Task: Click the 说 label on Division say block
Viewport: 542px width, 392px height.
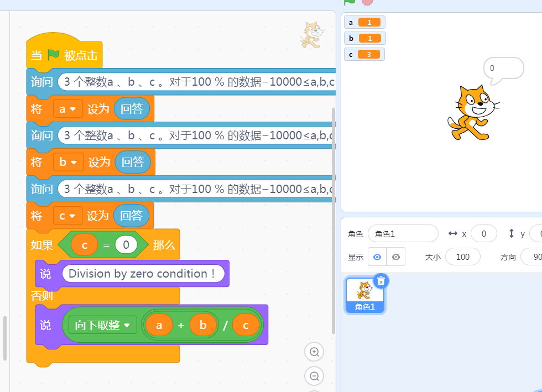Action: (x=45, y=274)
